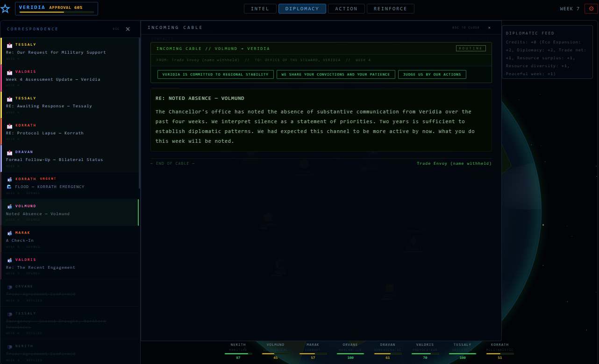Close the Incoming Cable window
Image resolution: width=599 pixels, height=364 pixels.
[489, 28]
